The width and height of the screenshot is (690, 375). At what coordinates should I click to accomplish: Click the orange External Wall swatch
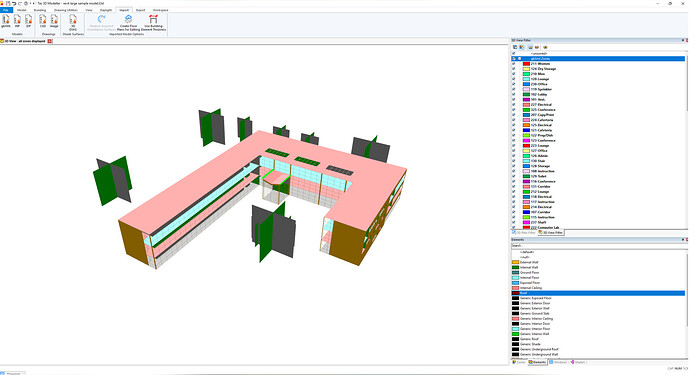515,262
